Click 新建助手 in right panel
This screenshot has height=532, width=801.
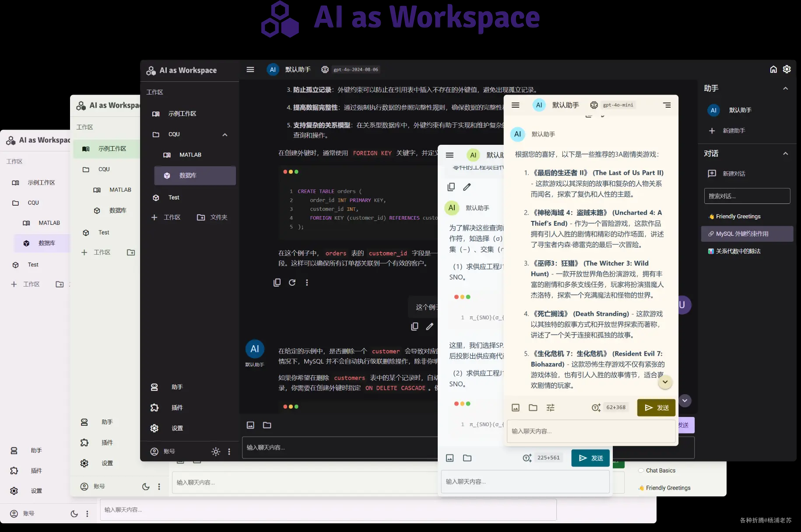click(x=747, y=131)
